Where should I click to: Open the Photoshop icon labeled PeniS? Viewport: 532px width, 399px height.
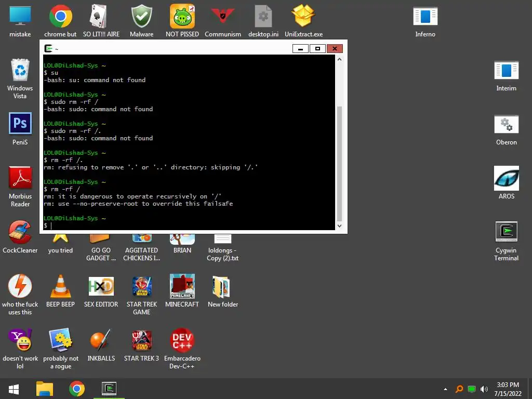(20, 129)
